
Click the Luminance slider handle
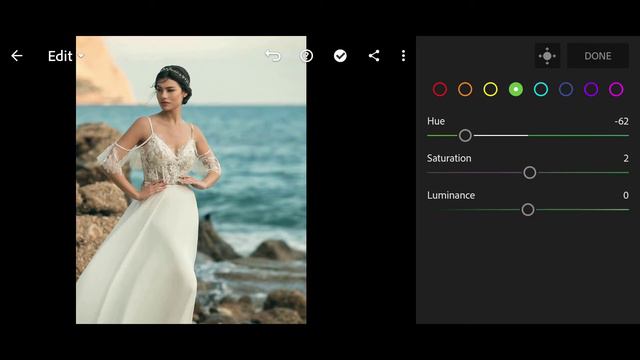click(x=528, y=210)
